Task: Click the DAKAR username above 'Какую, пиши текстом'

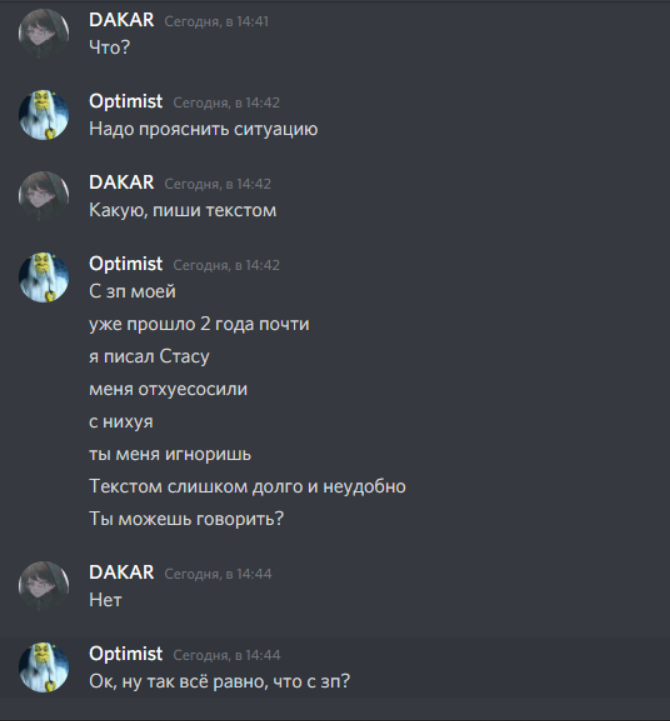Action: click(121, 183)
